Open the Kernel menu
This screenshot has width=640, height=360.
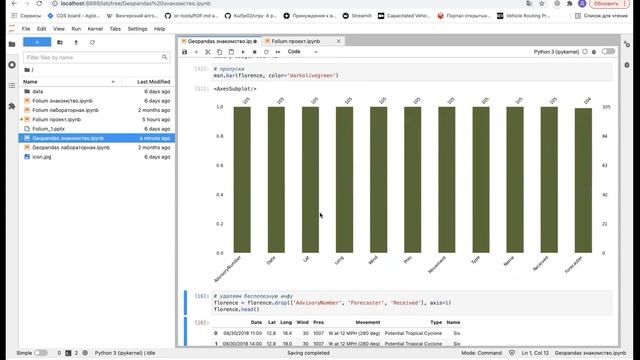(95, 29)
